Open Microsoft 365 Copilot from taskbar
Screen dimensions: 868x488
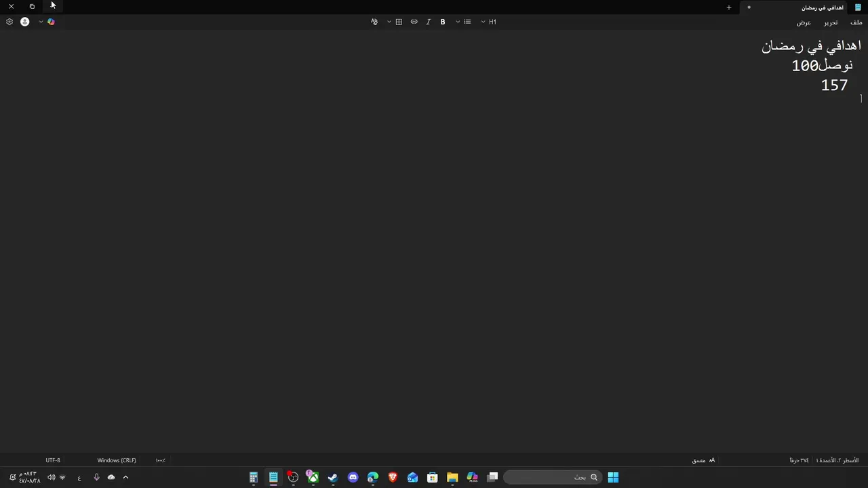coord(472,477)
